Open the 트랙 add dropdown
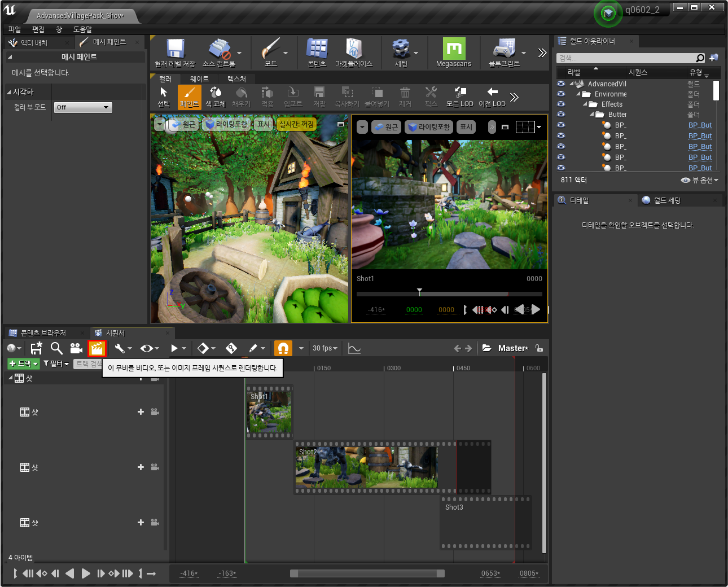 click(x=24, y=363)
